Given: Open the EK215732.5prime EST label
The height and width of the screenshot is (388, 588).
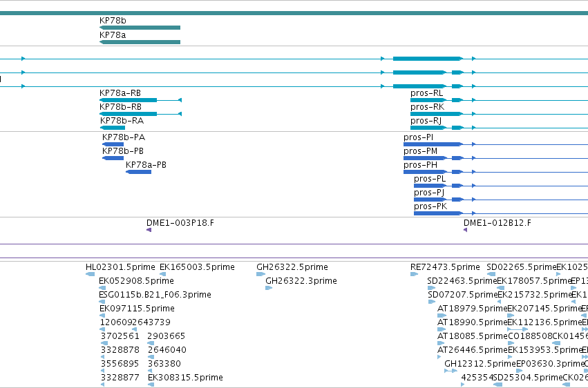Looking at the screenshot, I should (534, 295).
